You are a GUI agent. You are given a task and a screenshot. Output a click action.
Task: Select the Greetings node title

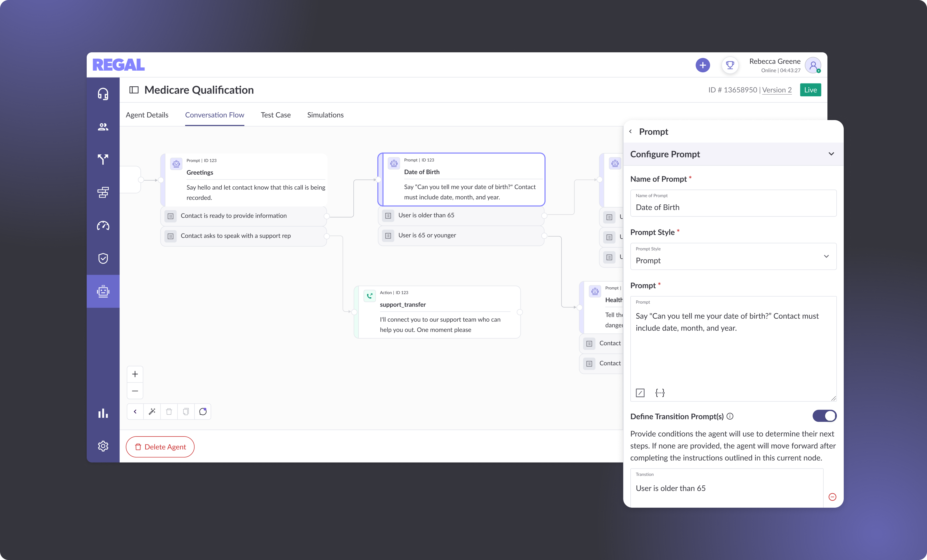[200, 172]
